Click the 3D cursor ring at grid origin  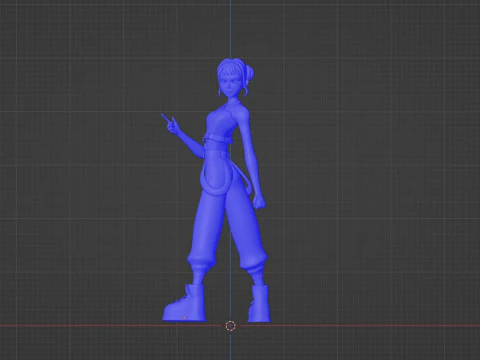[x=230, y=326]
